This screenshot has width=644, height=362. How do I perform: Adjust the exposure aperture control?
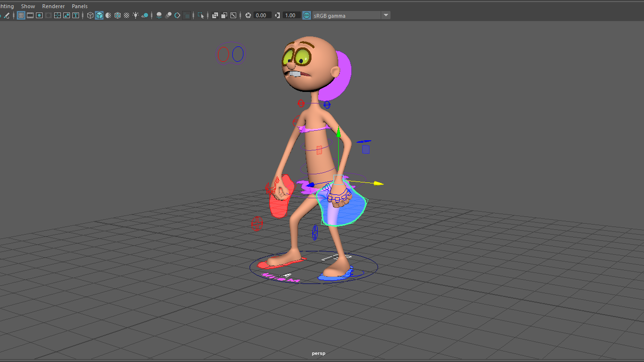pyautogui.click(x=248, y=15)
